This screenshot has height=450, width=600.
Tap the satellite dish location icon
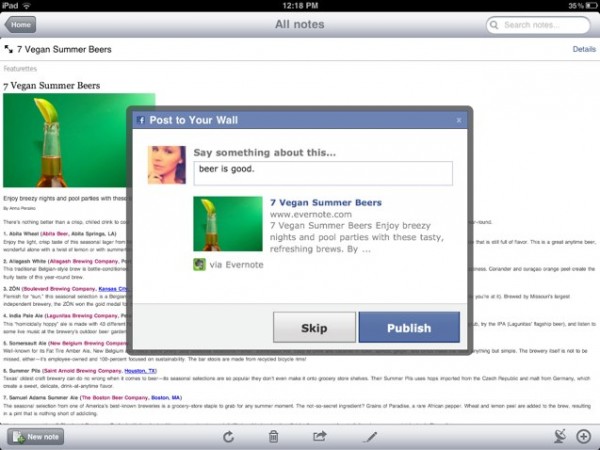click(x=560, y=436)
